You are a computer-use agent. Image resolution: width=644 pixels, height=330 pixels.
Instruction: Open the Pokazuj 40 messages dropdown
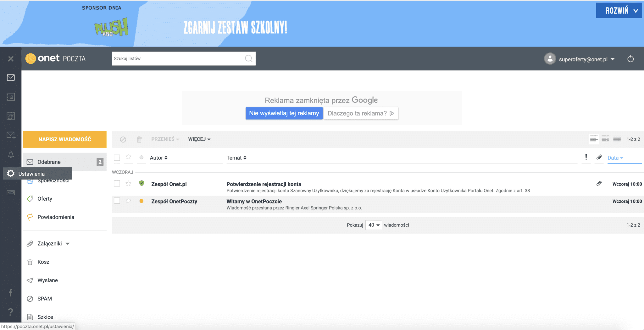tap(374, 225)
